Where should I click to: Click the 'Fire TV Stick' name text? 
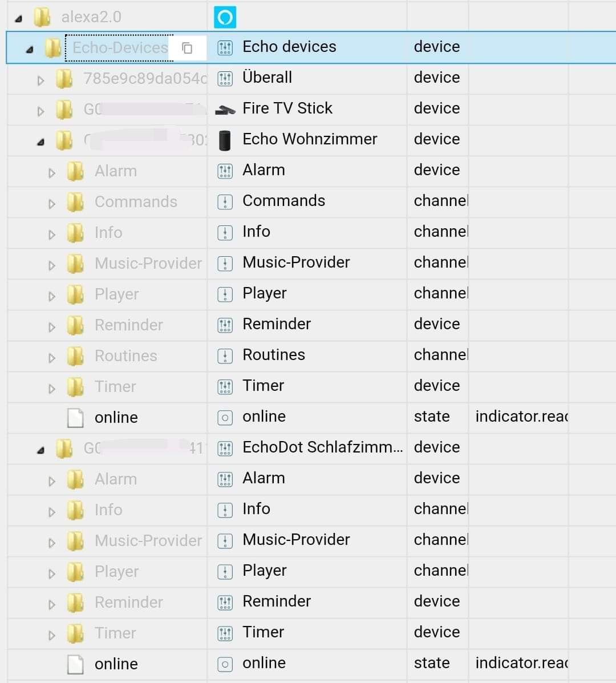pos(287,108)
